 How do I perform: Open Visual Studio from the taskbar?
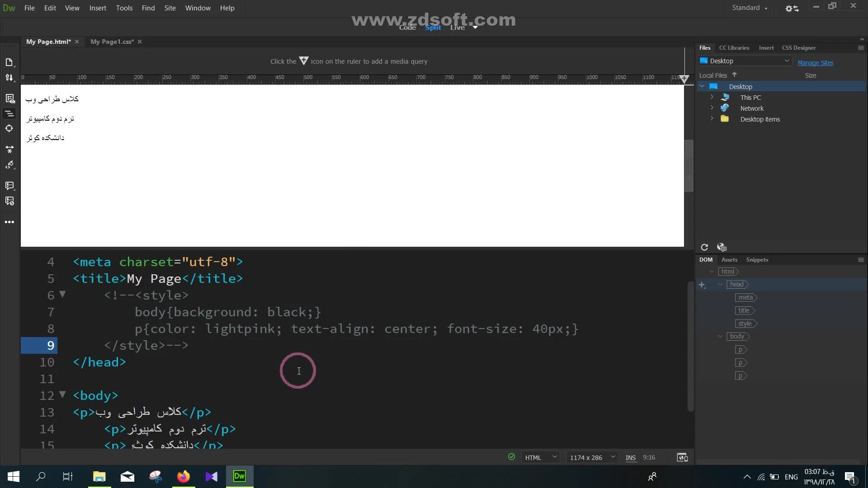[211, 476]
